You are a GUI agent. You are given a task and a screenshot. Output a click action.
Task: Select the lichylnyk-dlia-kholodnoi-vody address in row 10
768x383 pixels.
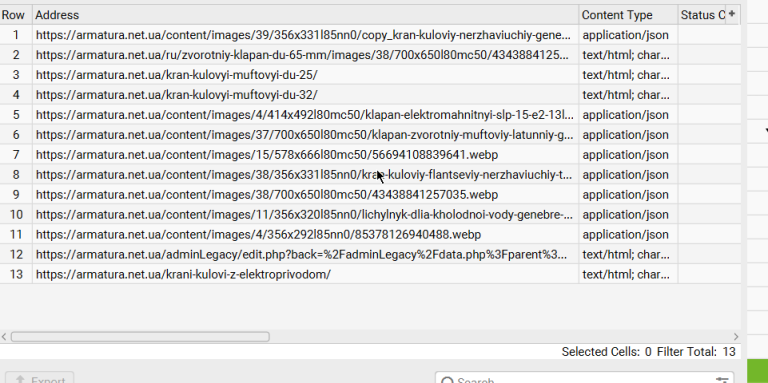306,215
